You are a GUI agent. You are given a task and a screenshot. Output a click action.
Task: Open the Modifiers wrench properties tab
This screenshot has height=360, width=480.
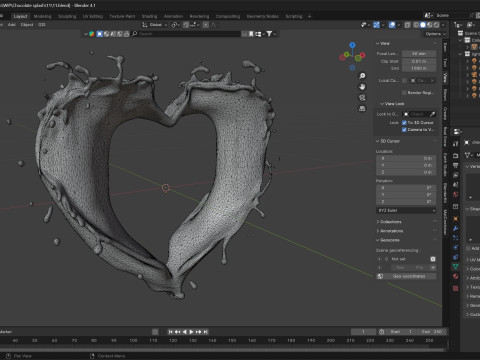[455, 229]
